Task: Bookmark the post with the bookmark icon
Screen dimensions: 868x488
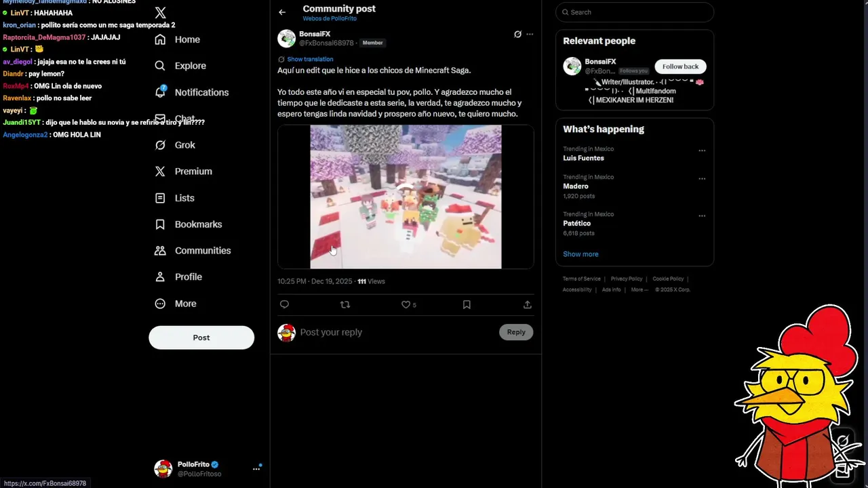Action: point(467,305)
